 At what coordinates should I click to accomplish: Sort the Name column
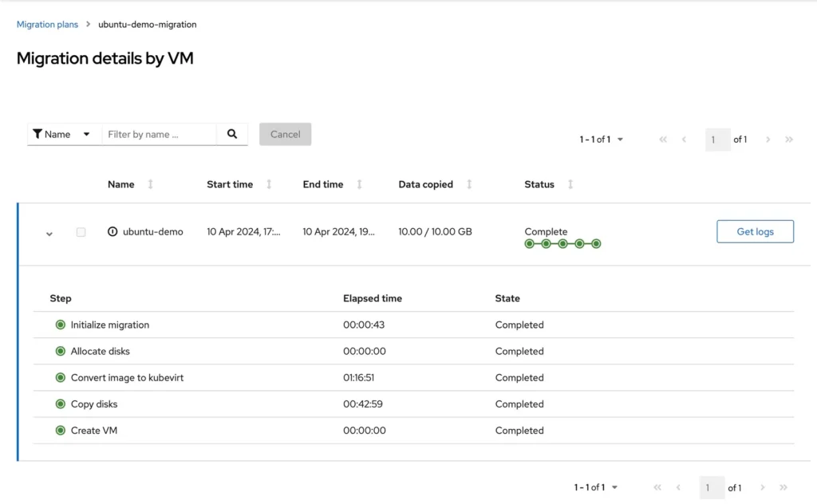pyautogui.click(x=149, y=184)
